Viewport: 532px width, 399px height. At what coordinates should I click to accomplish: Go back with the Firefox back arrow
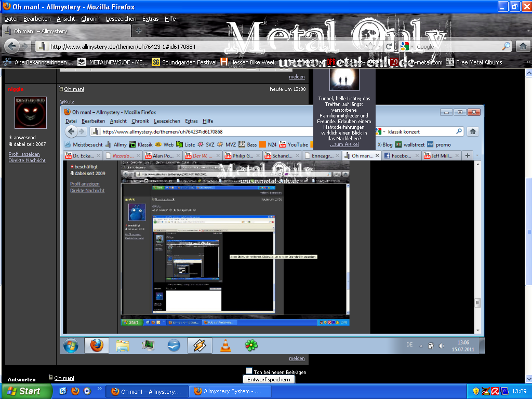tap(12, 46)
